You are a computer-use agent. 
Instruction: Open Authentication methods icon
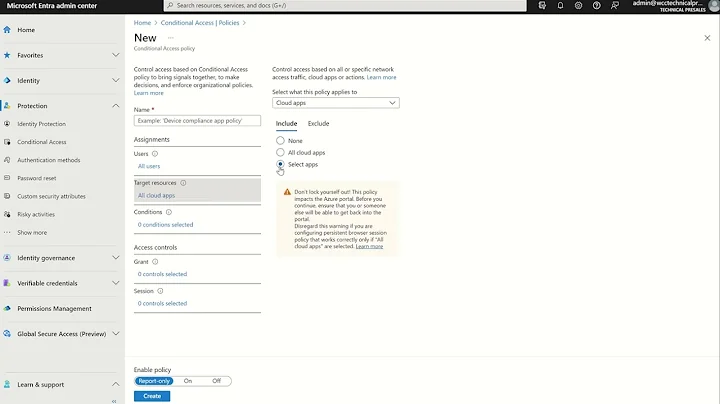coord(7,160)
